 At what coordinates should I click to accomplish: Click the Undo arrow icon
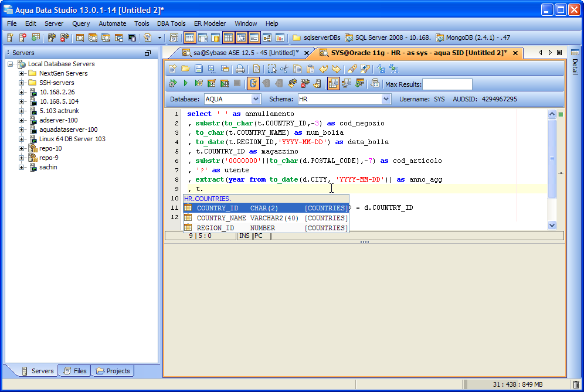(324, 69)
